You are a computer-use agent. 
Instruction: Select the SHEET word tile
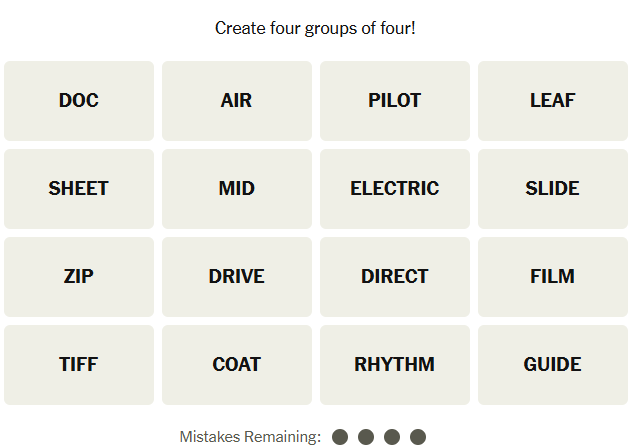pyautogui.click(x=79, y=189)
